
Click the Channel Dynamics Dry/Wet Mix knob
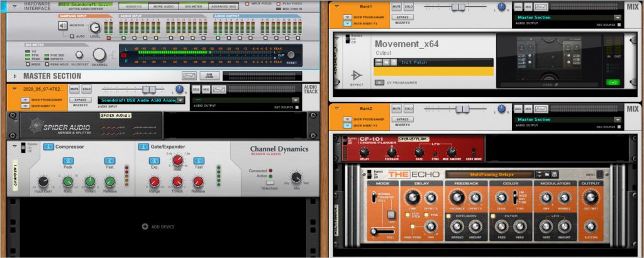(296, 178)
